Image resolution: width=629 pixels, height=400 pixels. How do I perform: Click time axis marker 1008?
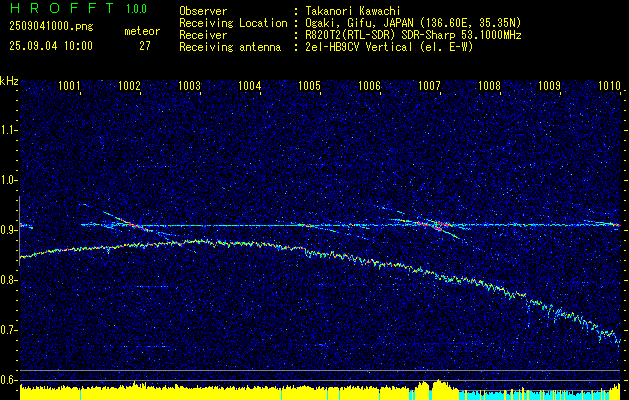click(489, 86)
